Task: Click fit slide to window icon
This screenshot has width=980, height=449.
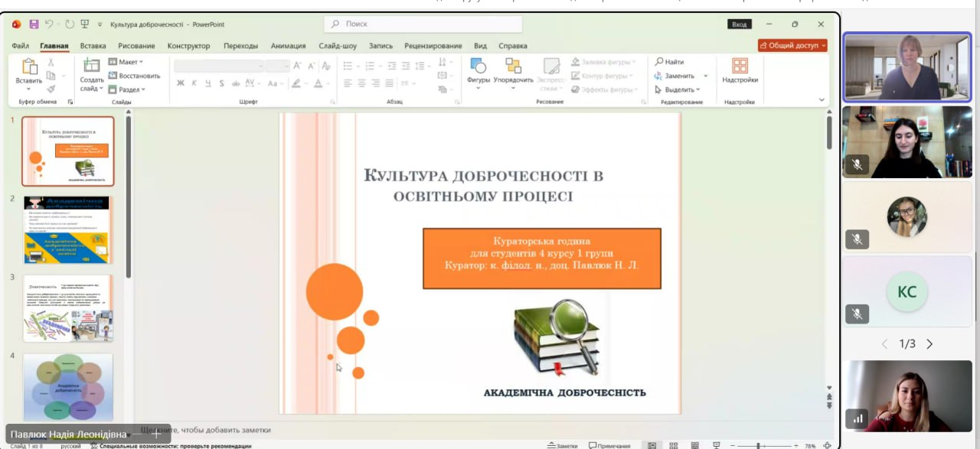Action: pyautogui.click(x=827, y=445)
